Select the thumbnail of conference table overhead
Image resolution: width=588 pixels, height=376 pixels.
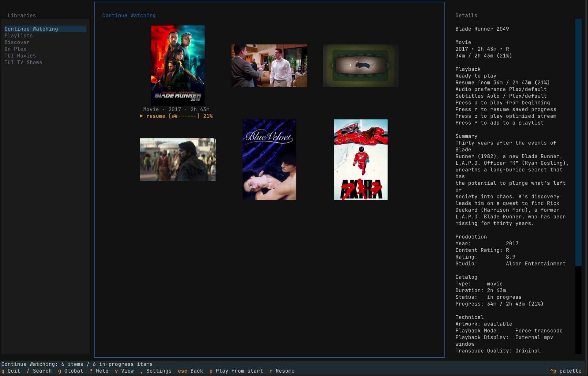[361, 66]
